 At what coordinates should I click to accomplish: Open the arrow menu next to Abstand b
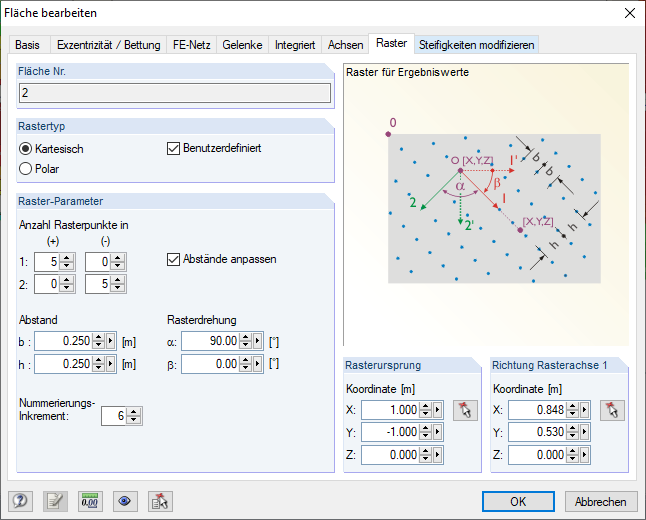click(x=110, y=341)
